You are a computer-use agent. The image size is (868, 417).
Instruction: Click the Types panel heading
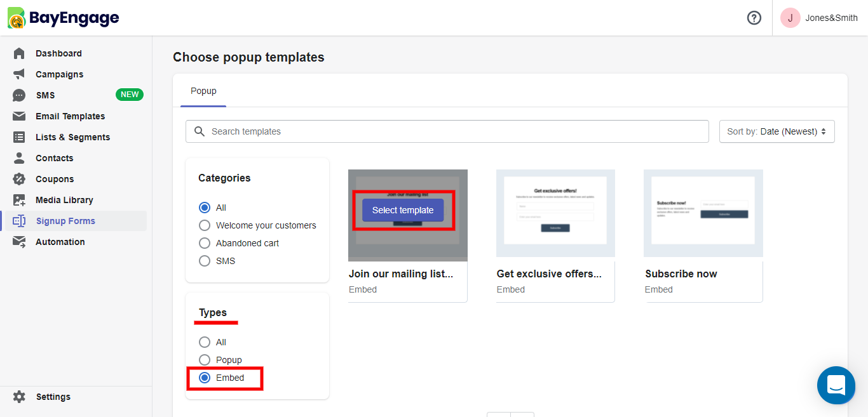tap(213, 312)
